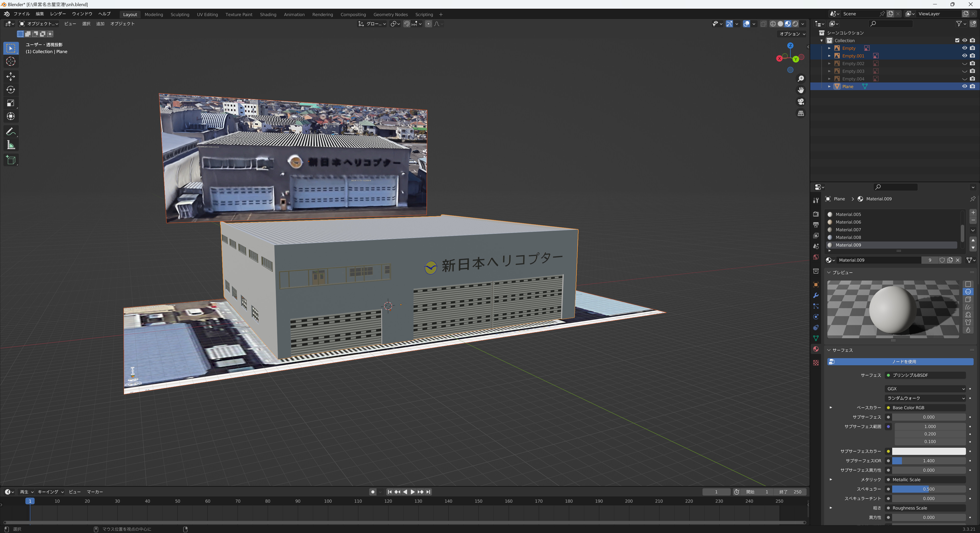Switch to the Shading workspace tab
This screenshot has width=980, height=533.
tap(268, 15)
